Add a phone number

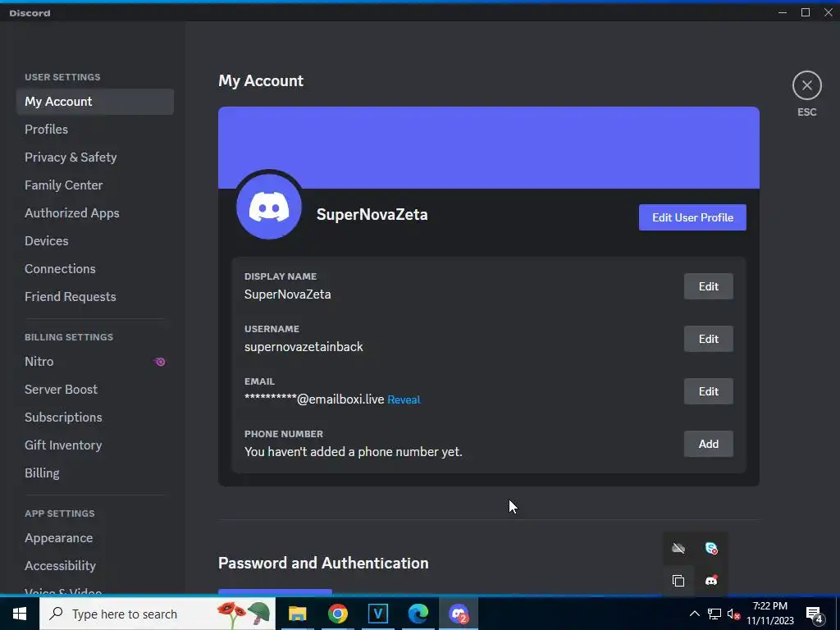pyautogui.click(x=708, y=444)
